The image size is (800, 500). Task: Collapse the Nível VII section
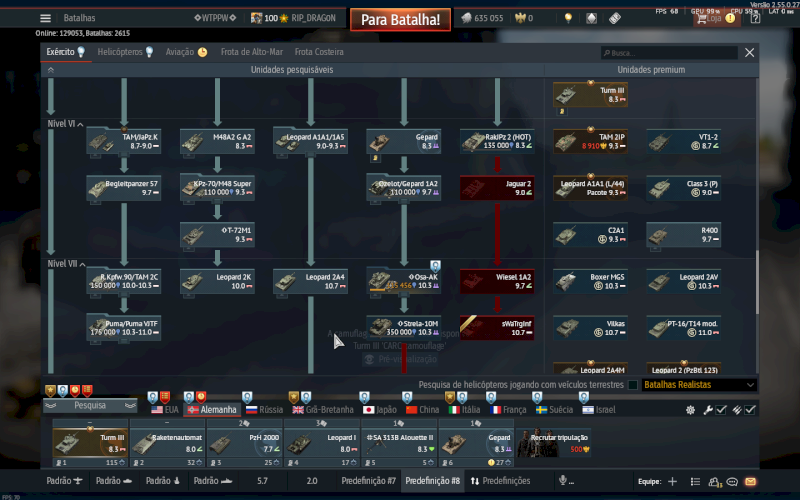click(82, 264)
